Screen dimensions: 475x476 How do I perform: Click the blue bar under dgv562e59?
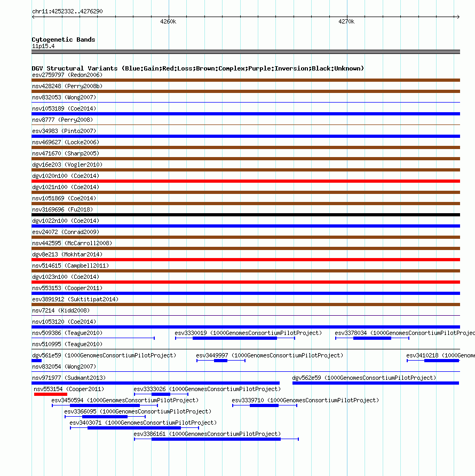click(x=376, y=383)
